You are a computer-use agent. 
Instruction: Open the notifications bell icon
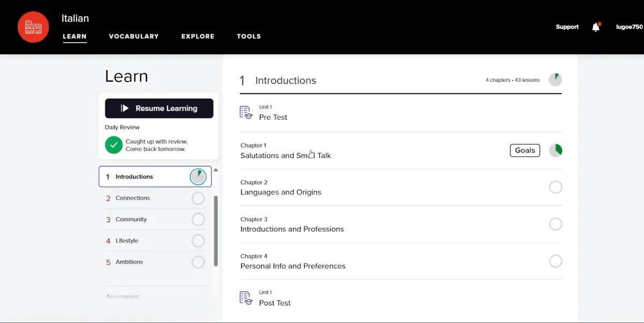click(596, 27)
